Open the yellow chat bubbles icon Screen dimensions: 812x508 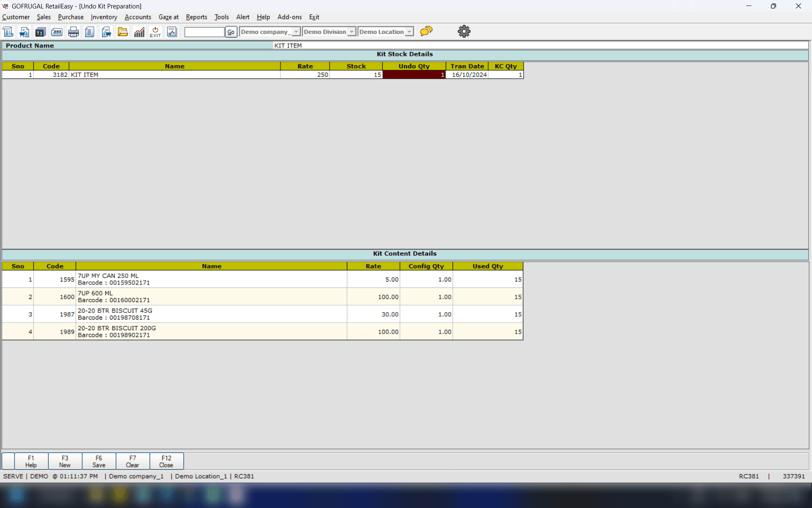click(x=426, y=31)
